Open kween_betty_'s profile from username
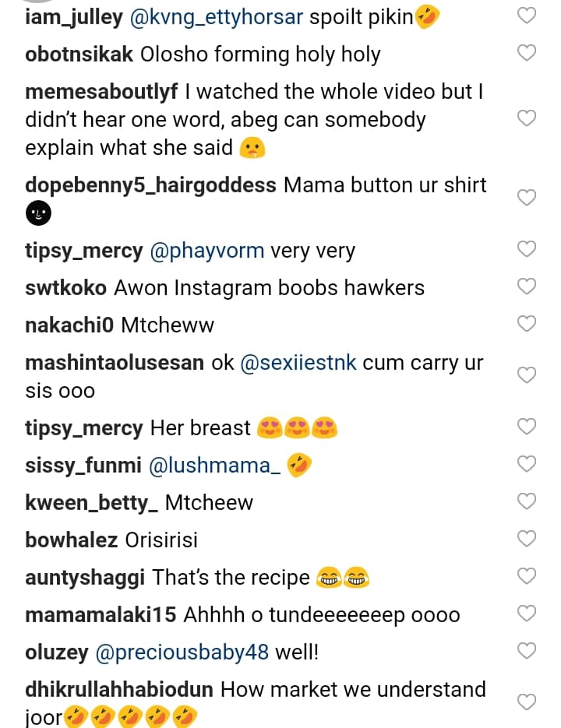Image resolution: width=561 pixels, height=728 pixels. pos(92,502)
